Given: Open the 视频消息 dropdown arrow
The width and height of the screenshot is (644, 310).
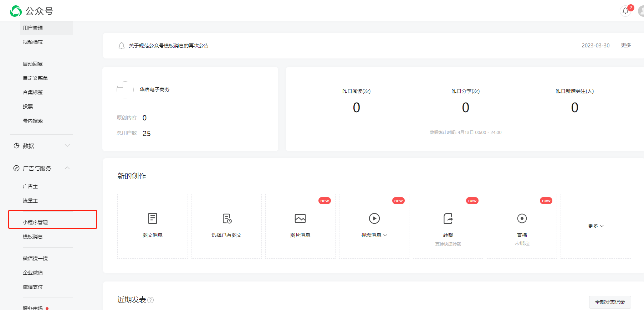Looking at the screenshot, I should [385, 235].
